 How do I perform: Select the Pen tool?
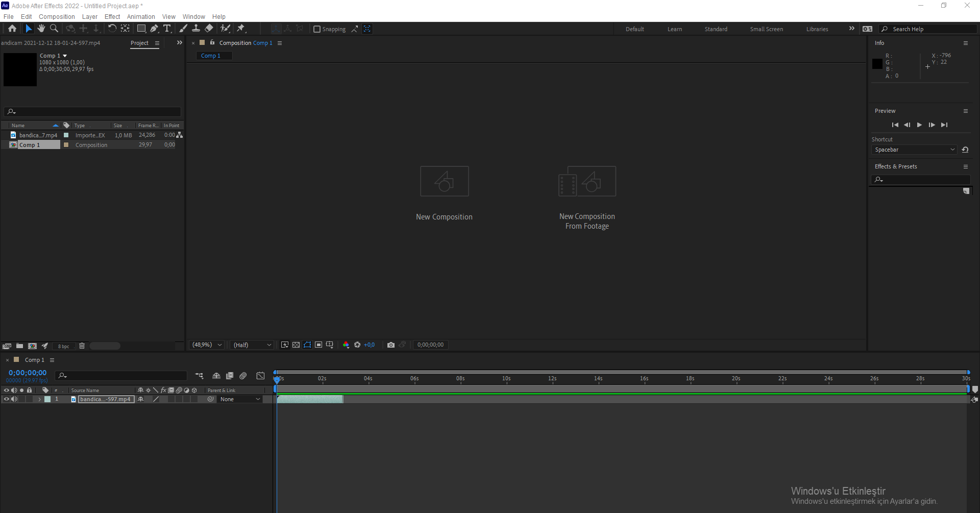(x=154, y=29)
